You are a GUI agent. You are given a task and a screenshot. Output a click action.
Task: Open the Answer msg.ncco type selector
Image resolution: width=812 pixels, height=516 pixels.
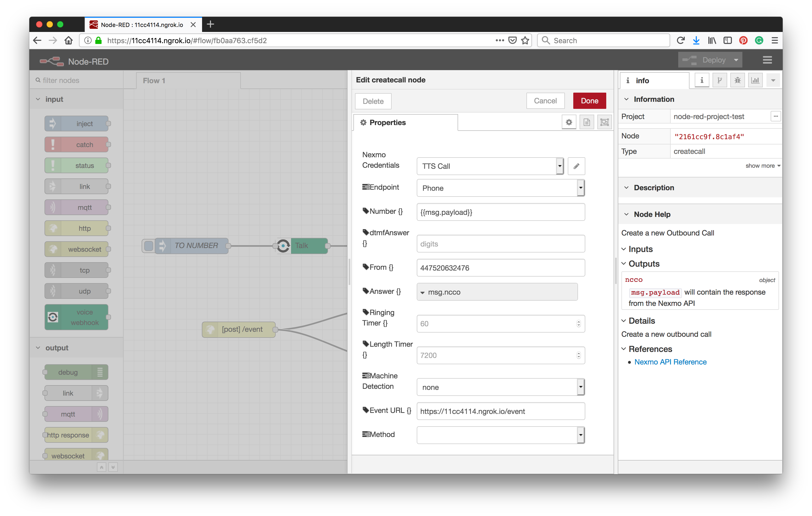pyautogui.click(x=497, y=292)
